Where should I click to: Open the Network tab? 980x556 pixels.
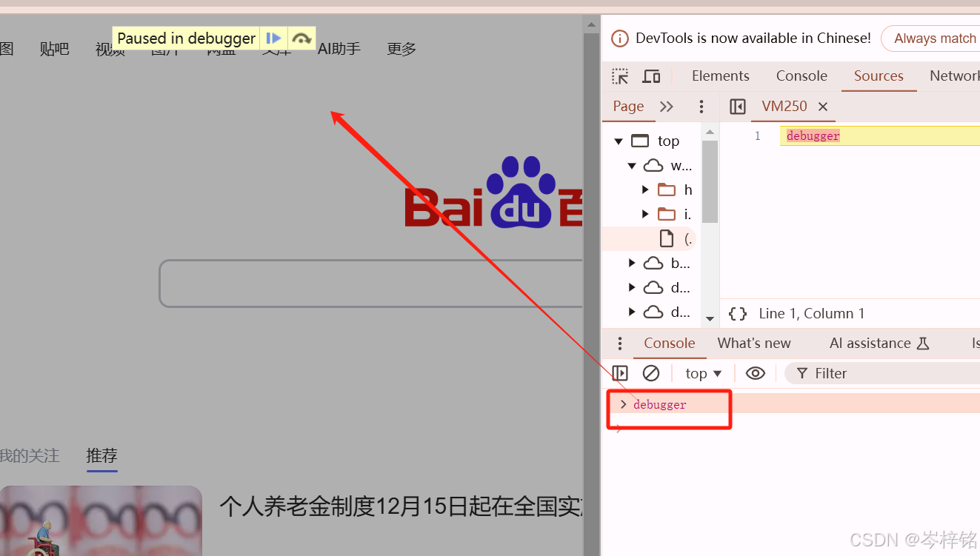[954, 76]
